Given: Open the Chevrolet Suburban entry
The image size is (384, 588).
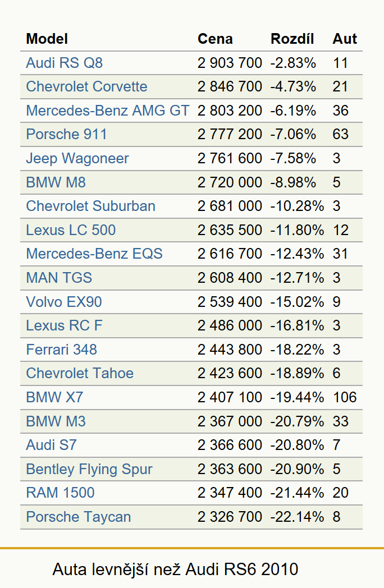Looking at the screenshot, I should click(90, 206).
